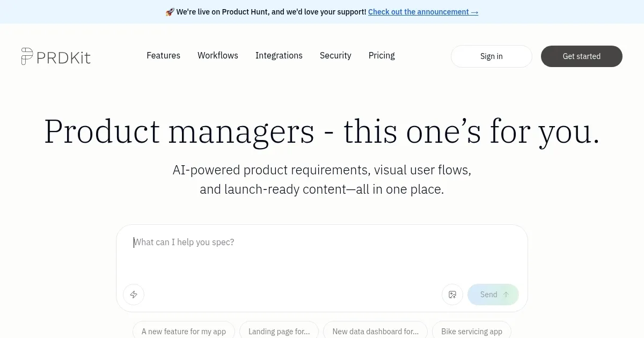
Task: Choose the 'Bike servicing app' suggestion chip
Action: coord(472,331)
